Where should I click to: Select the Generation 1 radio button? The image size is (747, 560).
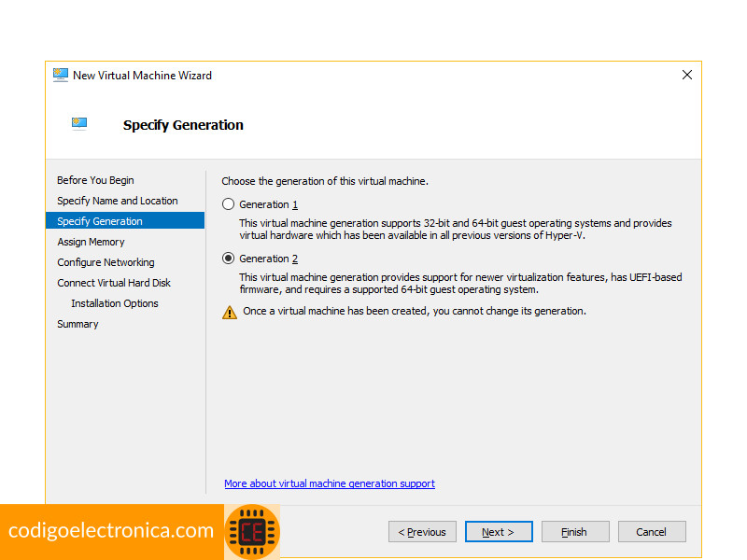228,204
